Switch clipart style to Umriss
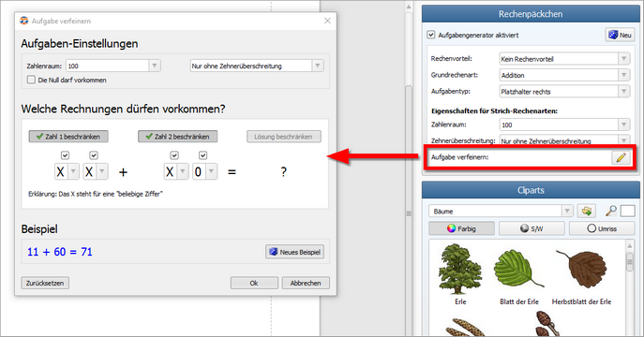Screen dimensions: 644x337 click(602, 228)
